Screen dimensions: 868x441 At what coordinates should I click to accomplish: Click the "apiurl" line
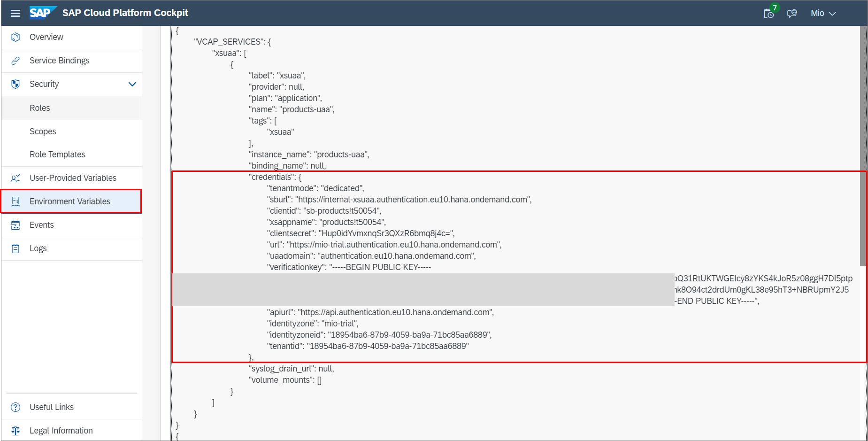click(x=381, y=312)
